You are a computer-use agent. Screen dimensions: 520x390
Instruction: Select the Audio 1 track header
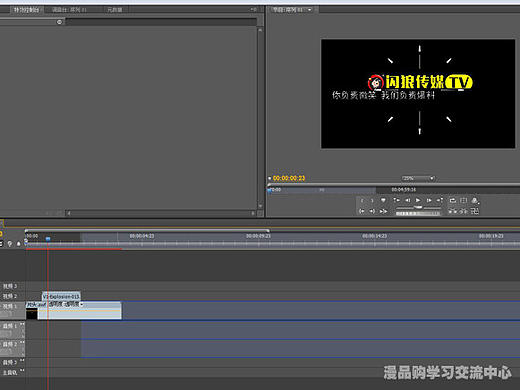[x=13, y=330]
